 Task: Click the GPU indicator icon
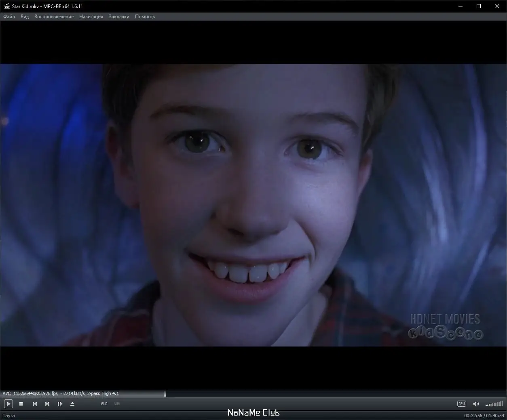point(461,403)
